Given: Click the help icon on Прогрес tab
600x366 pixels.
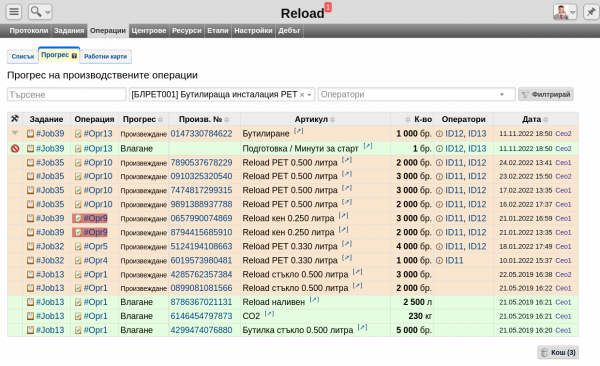Looking at the screenshot, I should click(74, 56).
